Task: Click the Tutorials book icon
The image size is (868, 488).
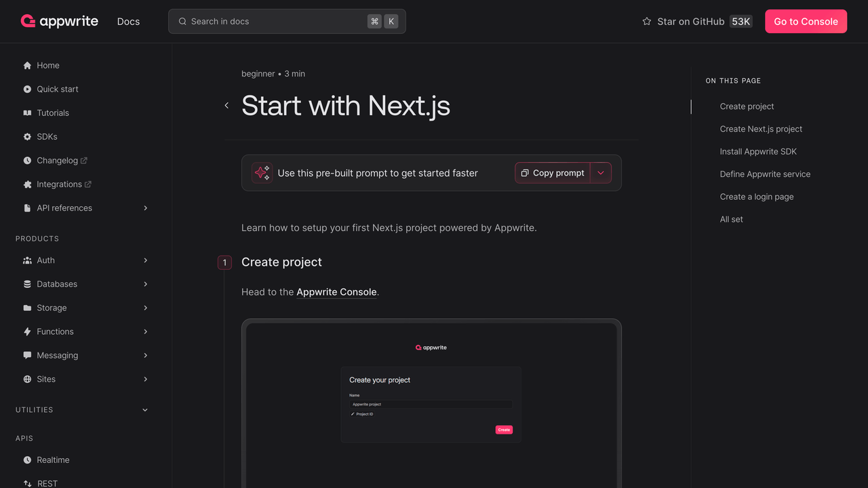Action: click(x=27, y=113)
